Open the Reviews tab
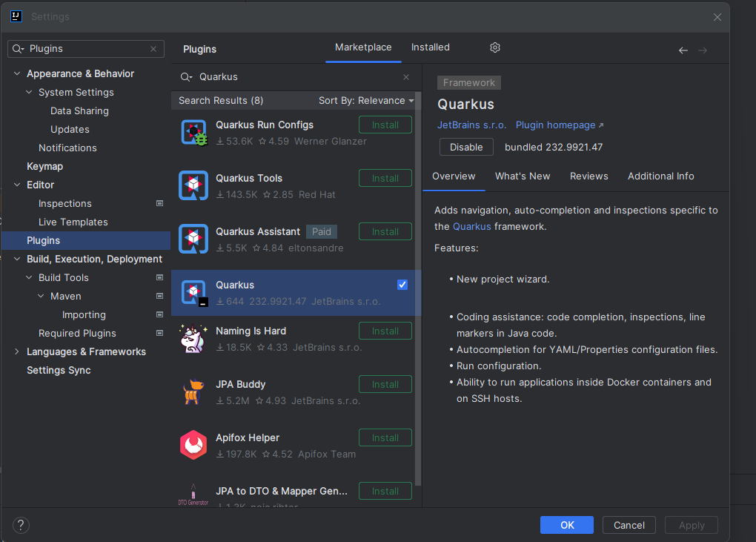Image resolution: width=756 pixels, height=542 pixels. click(x=588, y=176)
